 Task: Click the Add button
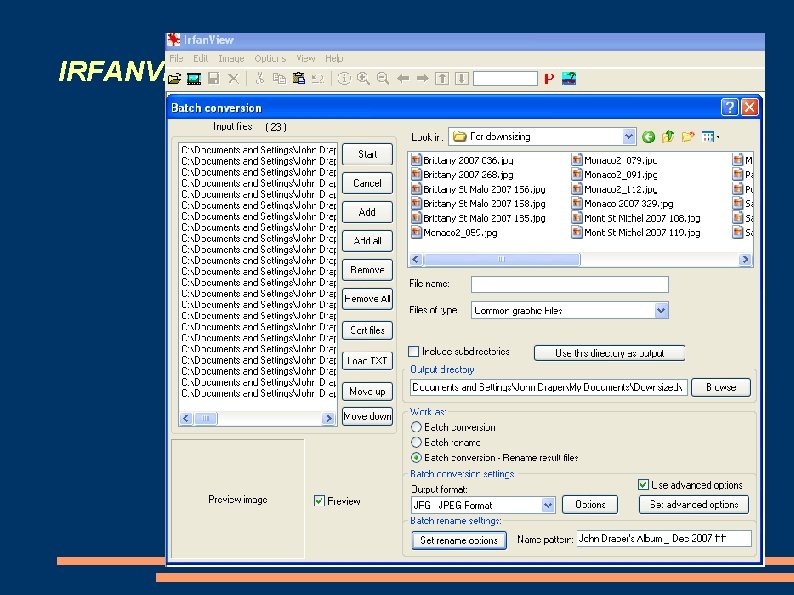tap(368, 212)
